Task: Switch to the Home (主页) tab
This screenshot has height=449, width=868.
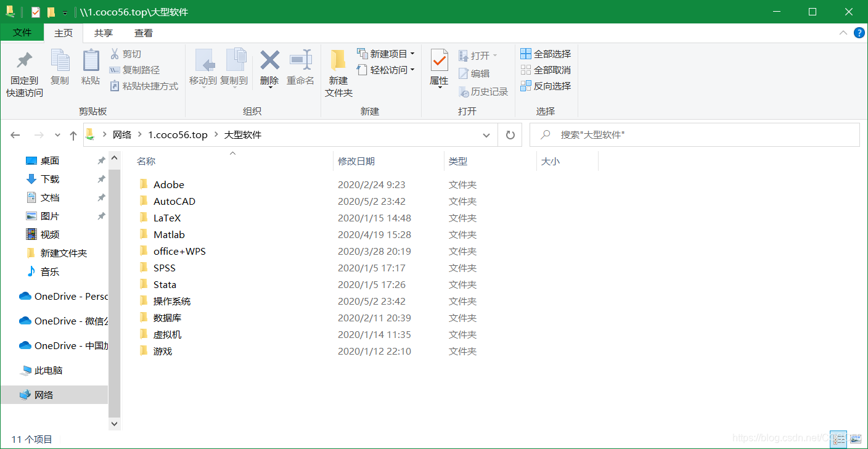Action: coord(63,33)
